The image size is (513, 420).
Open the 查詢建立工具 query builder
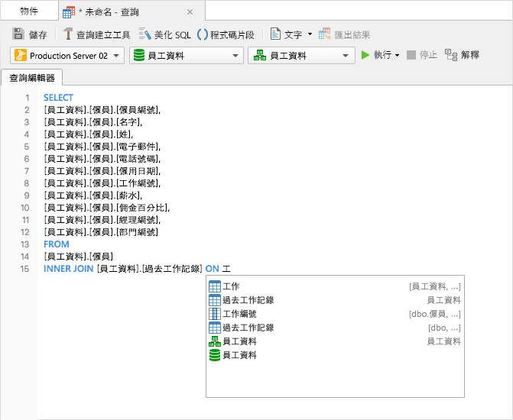(68, 34)
